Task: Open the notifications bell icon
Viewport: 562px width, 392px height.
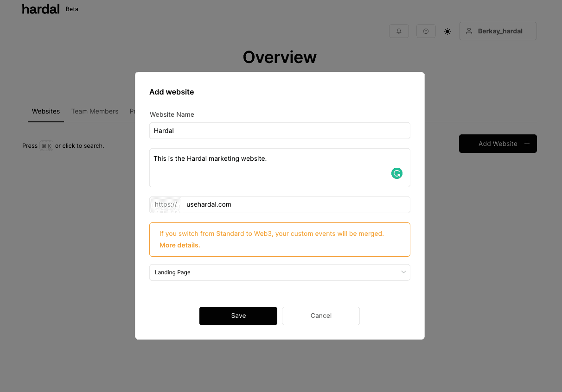Action: (x=399, y=31)
